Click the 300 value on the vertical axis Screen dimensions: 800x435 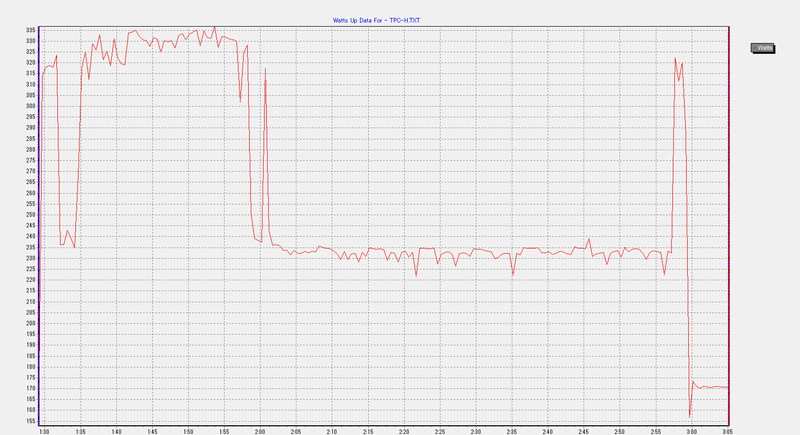(31, 106)
